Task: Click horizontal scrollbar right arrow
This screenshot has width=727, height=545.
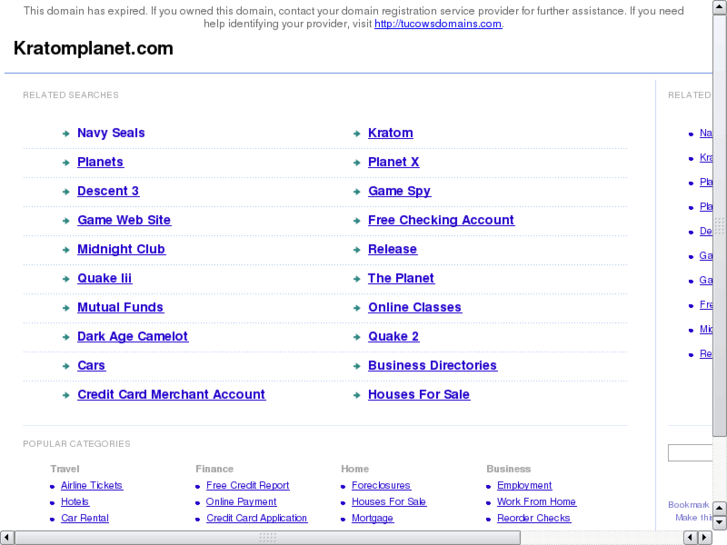Action: pyautogui.click(x=705, y=538)
